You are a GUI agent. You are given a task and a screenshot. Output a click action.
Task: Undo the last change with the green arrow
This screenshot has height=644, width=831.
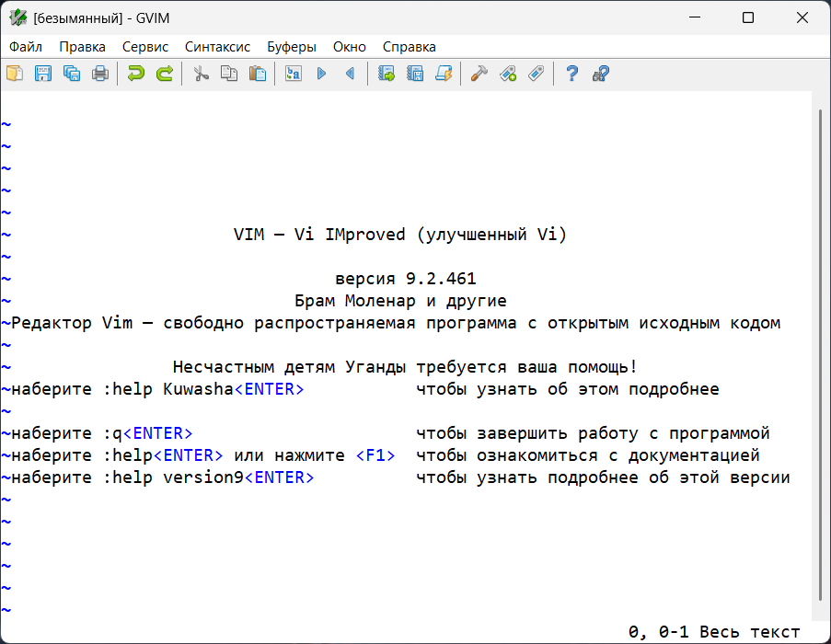(x=136, y=73)
